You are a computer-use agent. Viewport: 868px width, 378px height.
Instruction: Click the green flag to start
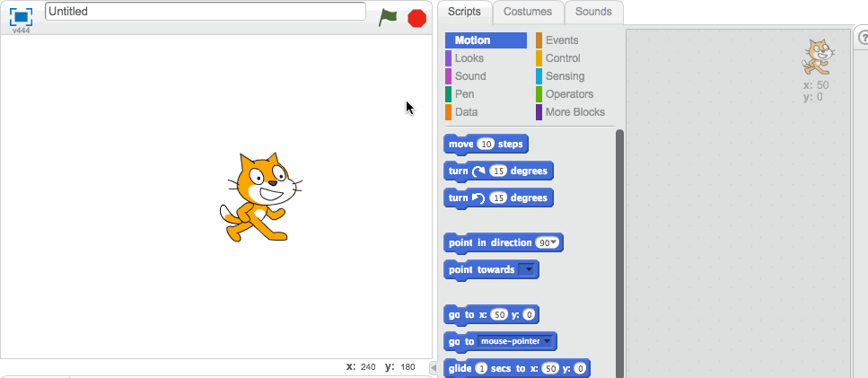(x=388, y=18)
